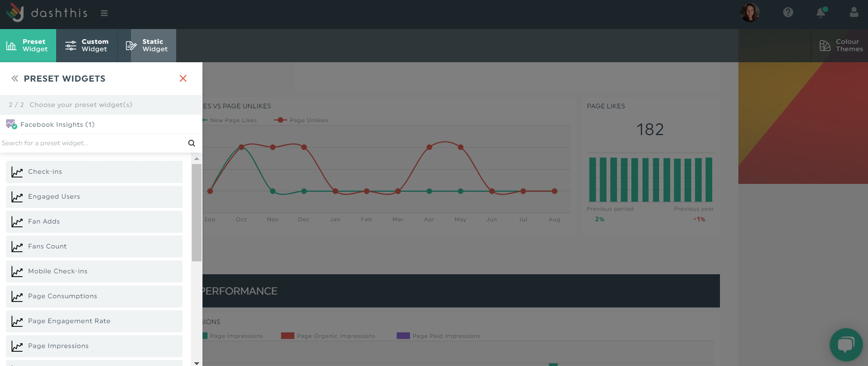Open the live chat bubble
Viewport: 868px width, 366px height.
pos(846,344)
